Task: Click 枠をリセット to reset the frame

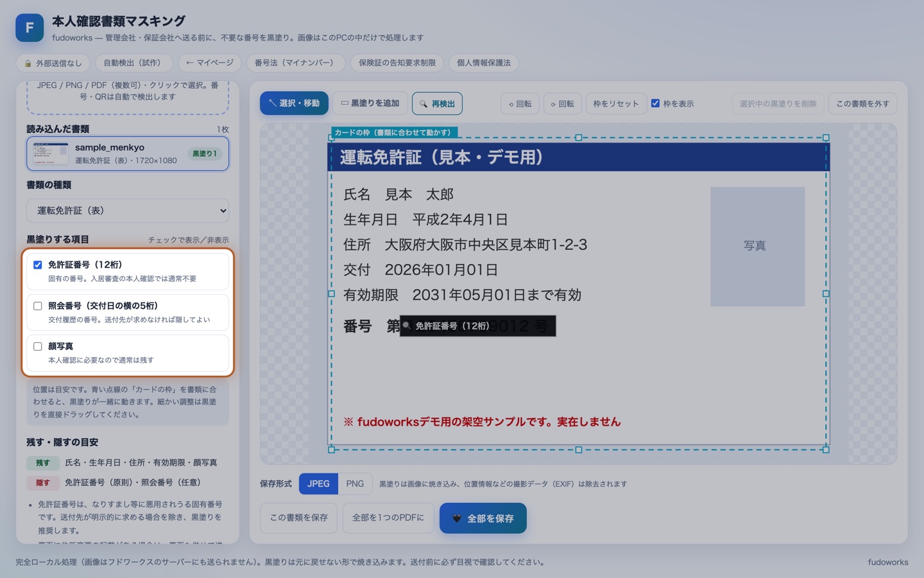Action: click(616, 103)
